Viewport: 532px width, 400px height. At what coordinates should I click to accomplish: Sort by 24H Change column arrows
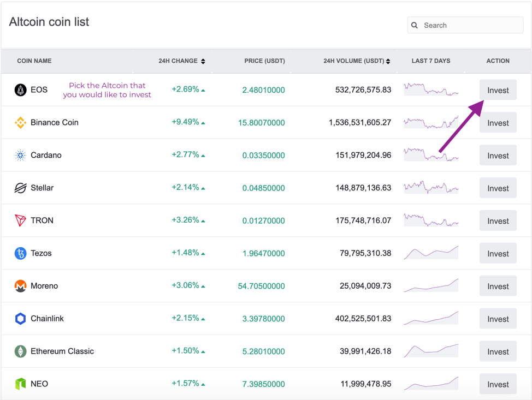click(203, 61)
